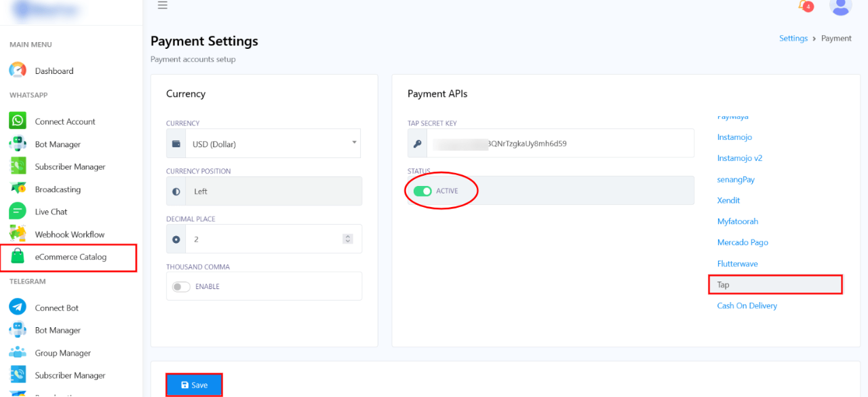Click the Broadcasting megaphone icon
The width and height of the screenshot is (868, 397).
point(18,189)
